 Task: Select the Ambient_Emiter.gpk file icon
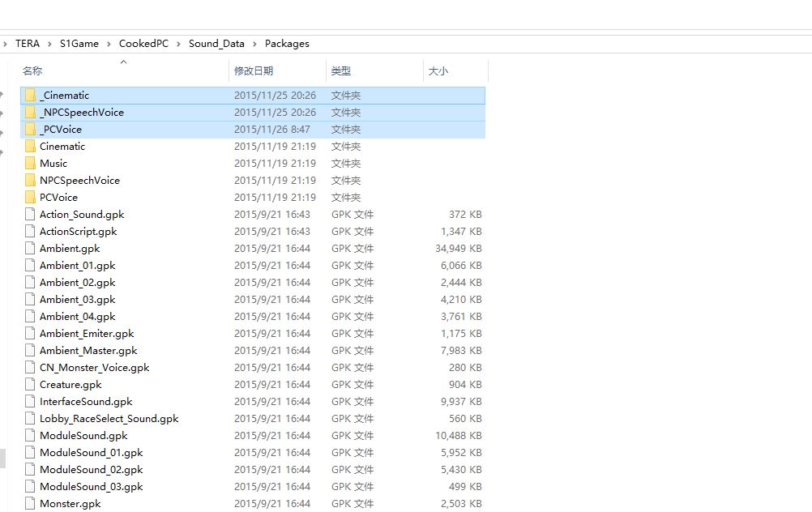[30, 334]
